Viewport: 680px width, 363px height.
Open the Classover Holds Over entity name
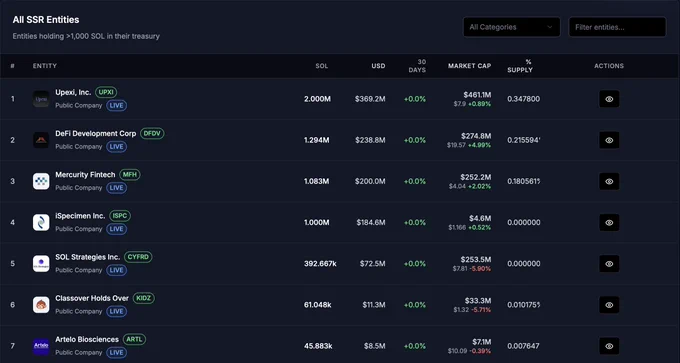(92, 298)
